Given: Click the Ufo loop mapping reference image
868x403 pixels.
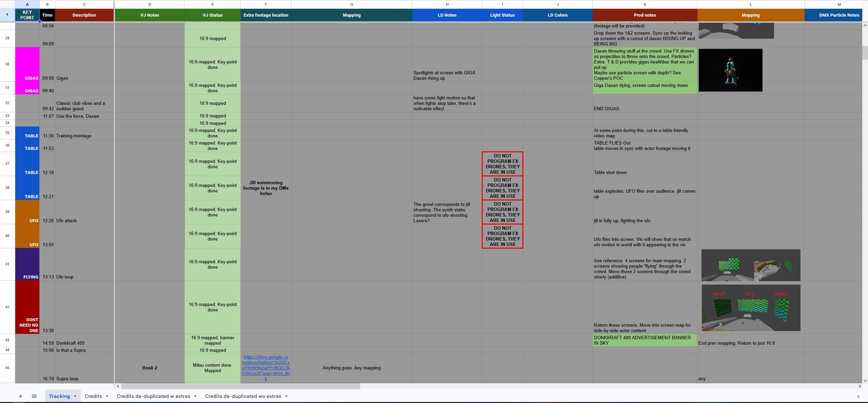Looking at the screenshot, I should 751,265.
